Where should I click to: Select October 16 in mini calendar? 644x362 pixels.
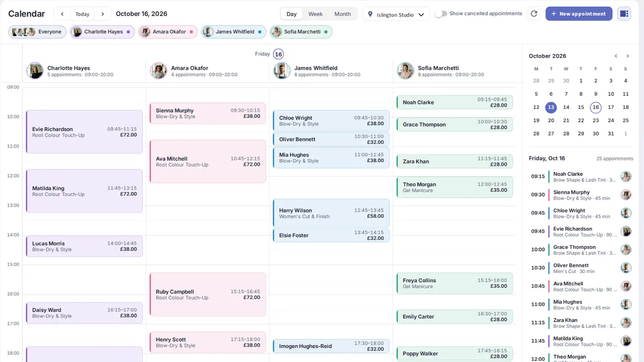(x=596, y=107)
